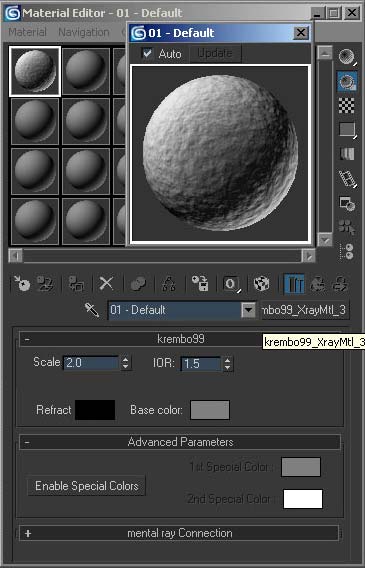
Task: Toggle the Show End Result icon
Action: click(294, 284)
